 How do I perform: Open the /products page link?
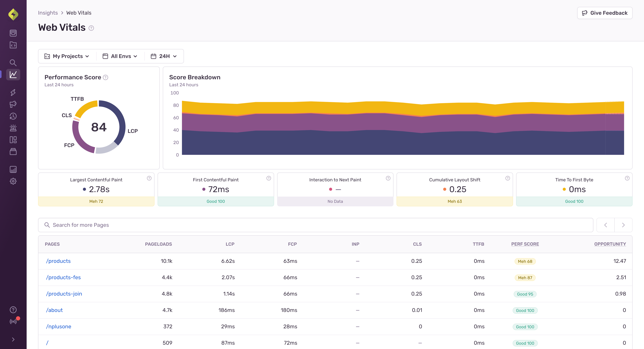click(58, 261)
